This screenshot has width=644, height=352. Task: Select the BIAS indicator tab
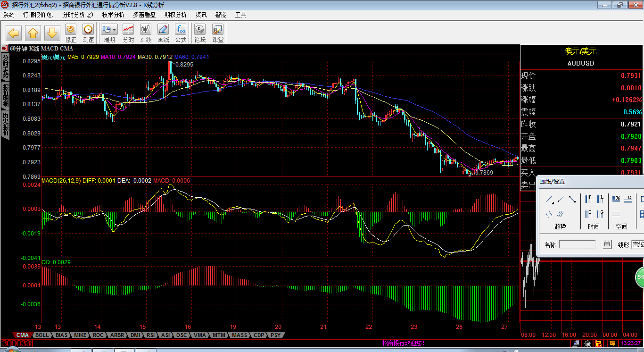coord(61,335)
